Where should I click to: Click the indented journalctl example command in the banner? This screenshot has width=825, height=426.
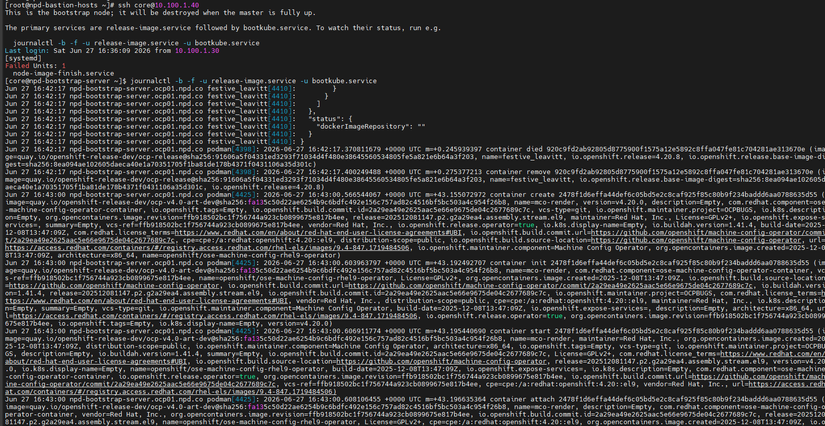[x=136, y=43]
